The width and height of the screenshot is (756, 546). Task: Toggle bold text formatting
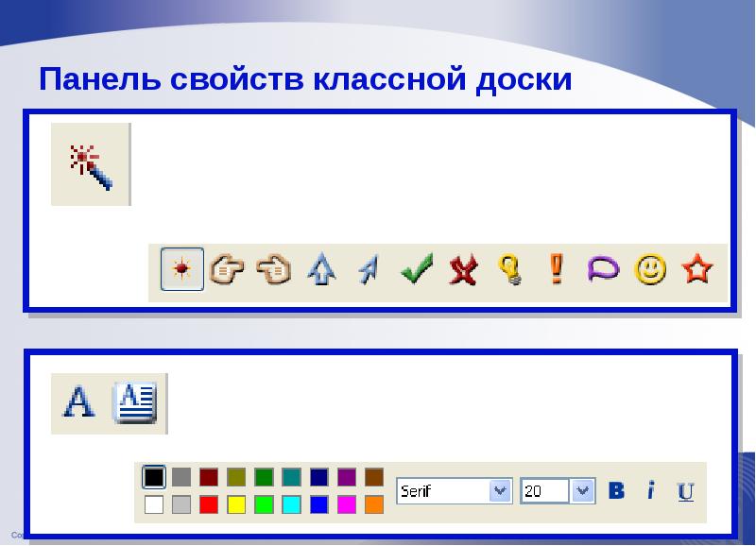click(x=617, y=491)
